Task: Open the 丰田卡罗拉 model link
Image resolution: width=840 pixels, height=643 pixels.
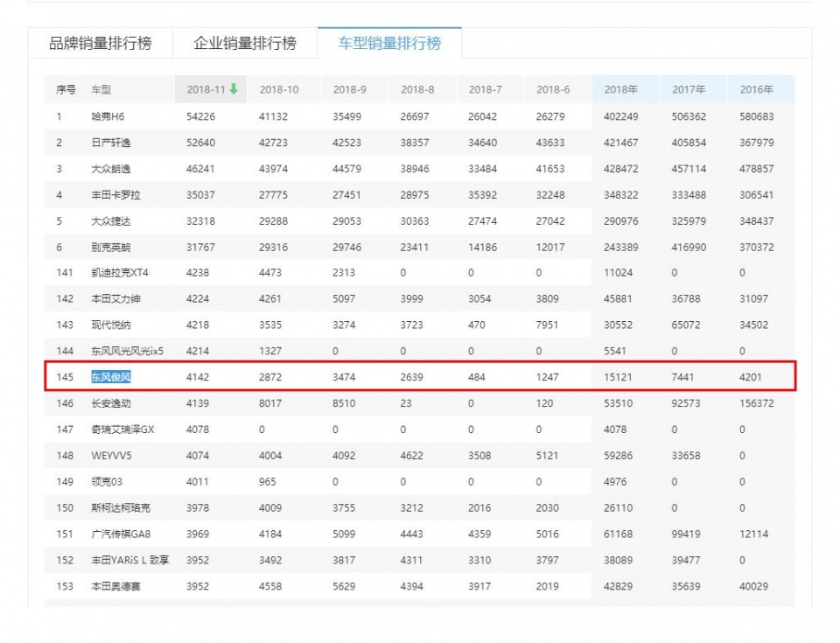Action: point(115,195)
